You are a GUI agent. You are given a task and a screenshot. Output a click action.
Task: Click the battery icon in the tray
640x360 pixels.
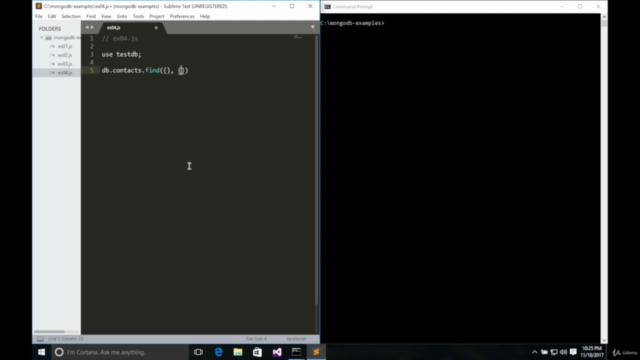coord(544,352)
